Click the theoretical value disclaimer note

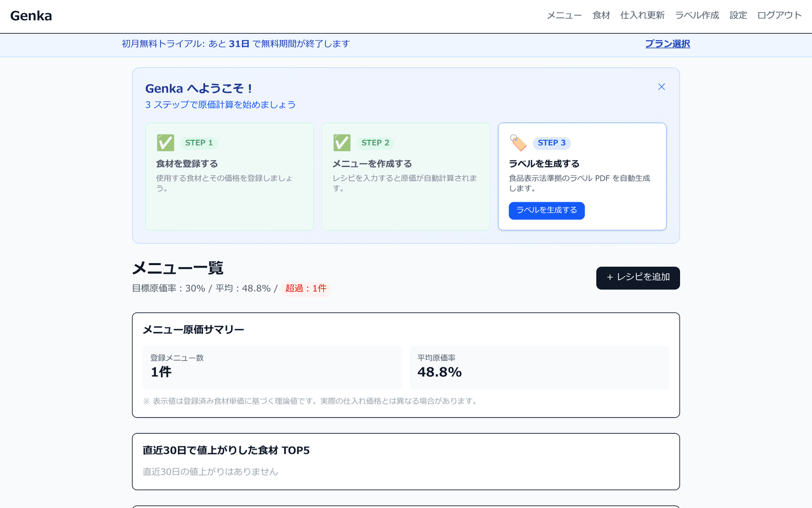[x=311, y=401]
